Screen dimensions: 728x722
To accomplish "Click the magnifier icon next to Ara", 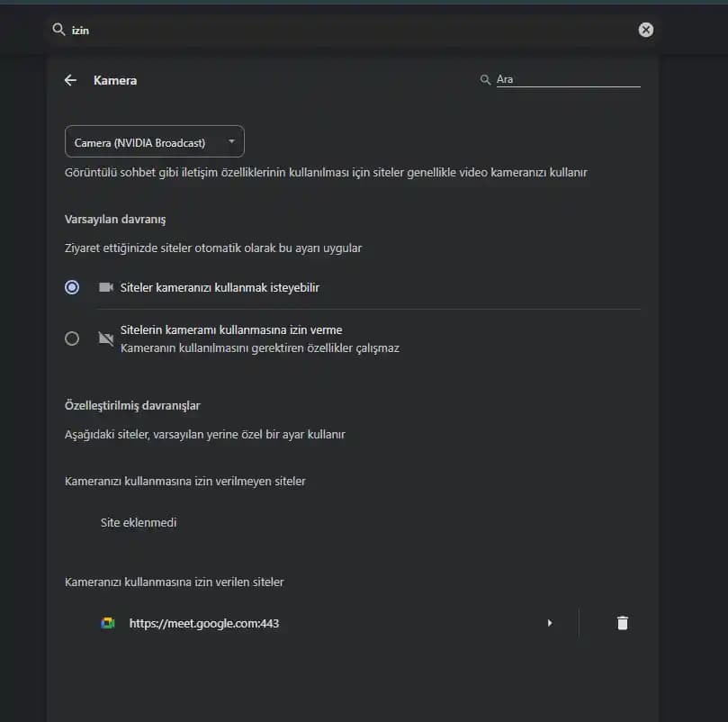I will point(486,80).
